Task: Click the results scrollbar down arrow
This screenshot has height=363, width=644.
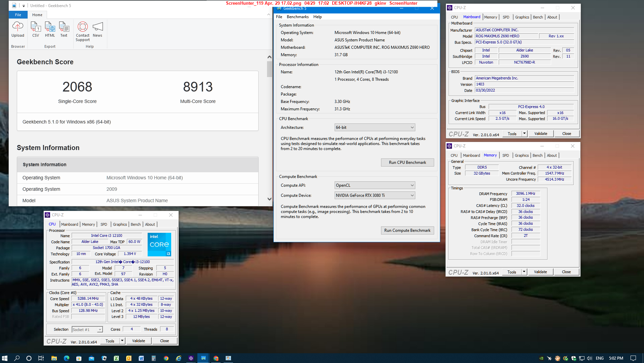Action: [x=269, y=199]
